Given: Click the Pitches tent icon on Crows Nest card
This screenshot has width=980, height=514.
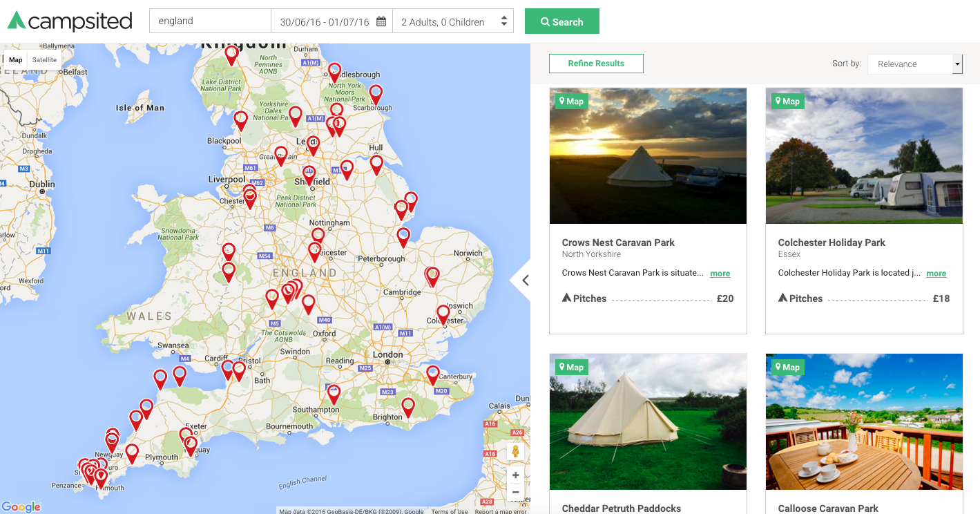Looking at the screenshot, I should 567,298.
